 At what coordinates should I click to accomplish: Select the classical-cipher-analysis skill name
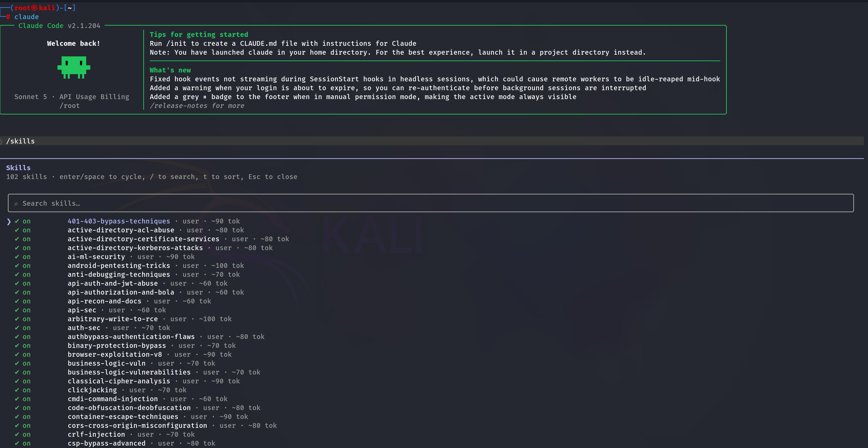point(119,381)
